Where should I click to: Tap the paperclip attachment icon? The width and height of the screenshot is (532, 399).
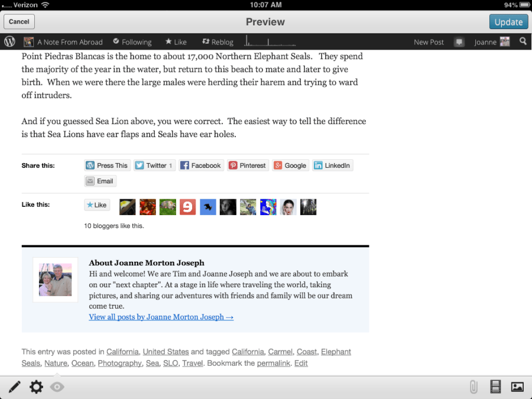[473, 387]
